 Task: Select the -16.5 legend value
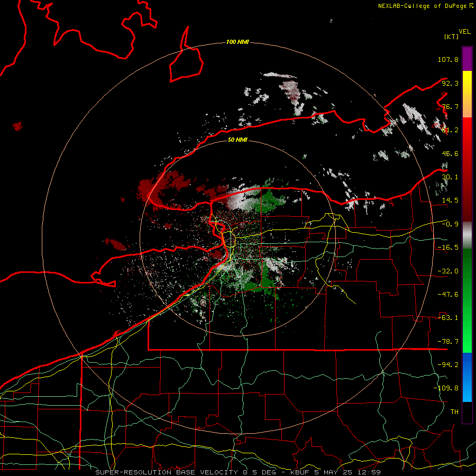tap(448, 248)
